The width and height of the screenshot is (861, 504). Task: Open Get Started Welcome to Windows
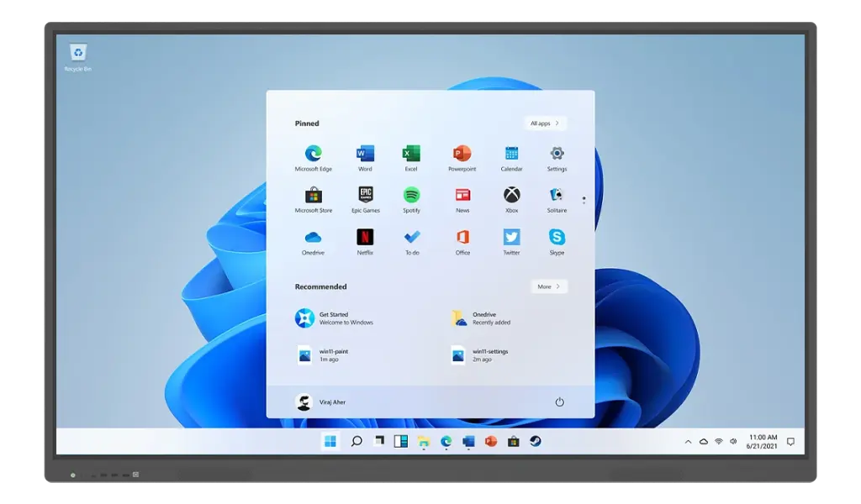[x=334, y=318]
